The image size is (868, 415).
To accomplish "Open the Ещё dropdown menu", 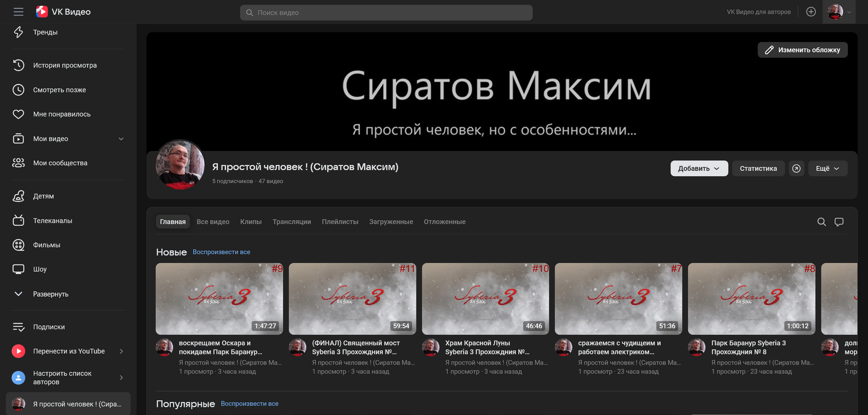I will pos(827,168).
